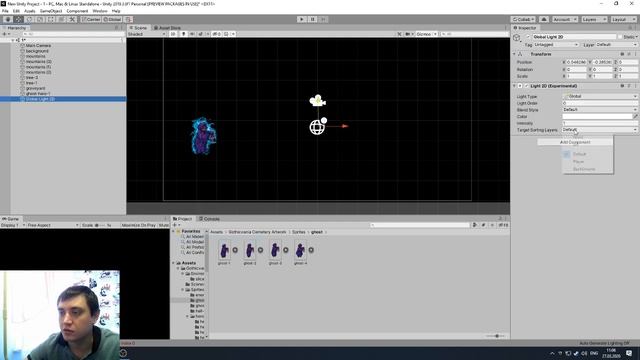Open the Blend Style dropdown

tap(600, 110)
